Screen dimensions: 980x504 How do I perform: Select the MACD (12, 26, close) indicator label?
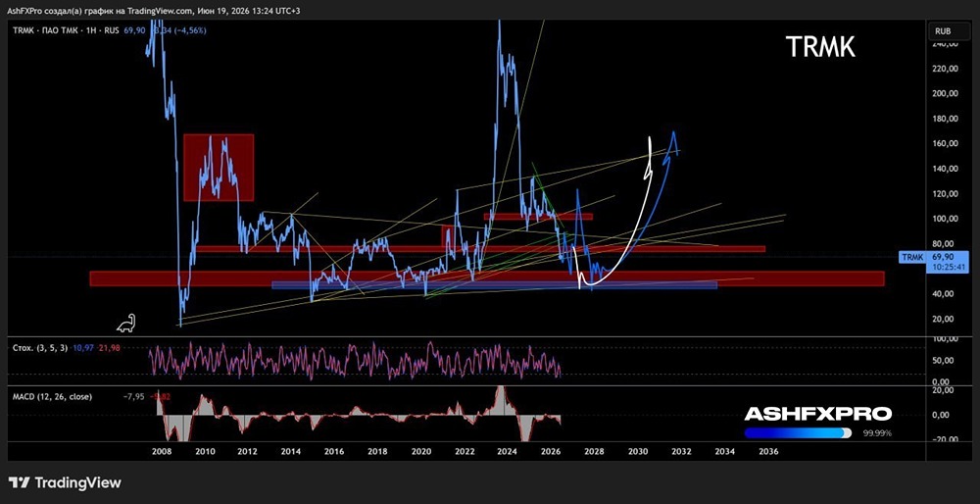pyautogui.click(x=53, y=396)
